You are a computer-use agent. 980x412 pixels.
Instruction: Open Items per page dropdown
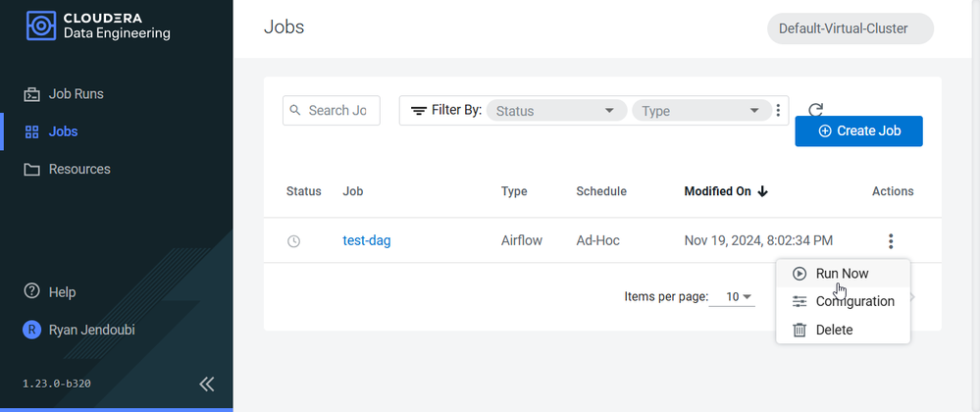(x=740, y=297)
